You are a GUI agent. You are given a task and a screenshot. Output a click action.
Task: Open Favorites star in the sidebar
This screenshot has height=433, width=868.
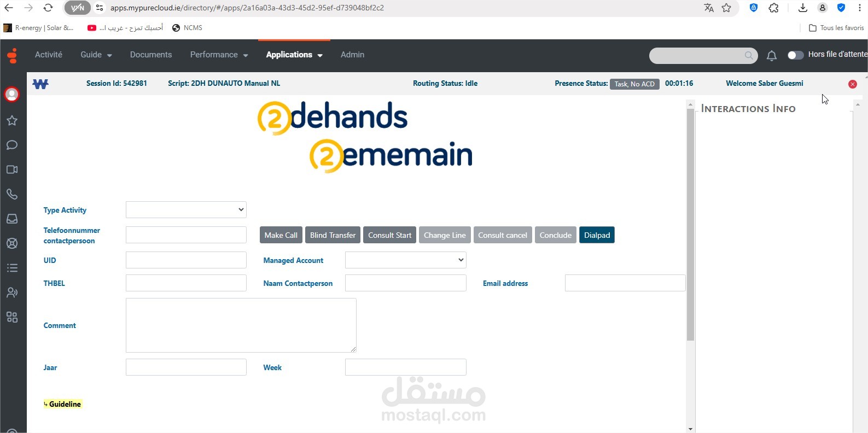[12, 120]
